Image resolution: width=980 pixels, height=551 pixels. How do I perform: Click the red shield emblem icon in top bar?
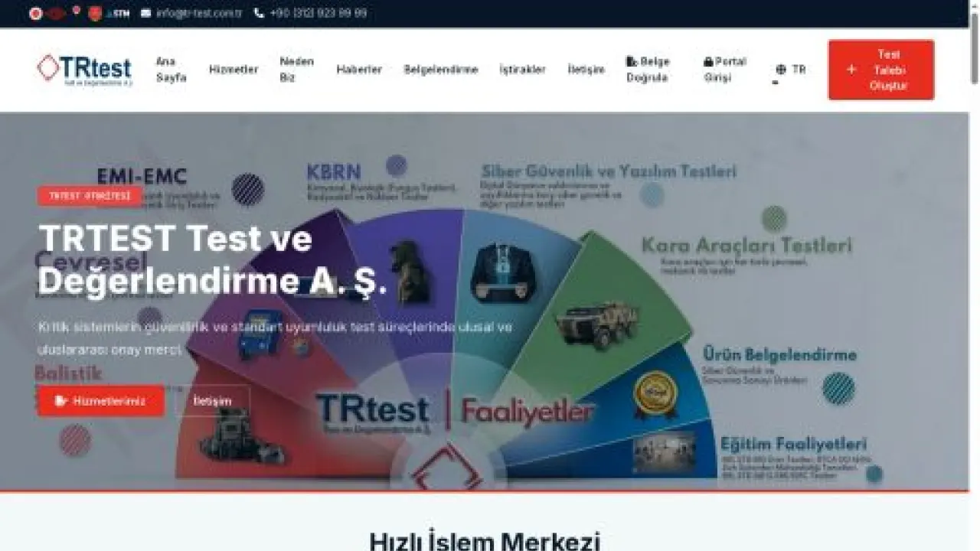[96, 13]
